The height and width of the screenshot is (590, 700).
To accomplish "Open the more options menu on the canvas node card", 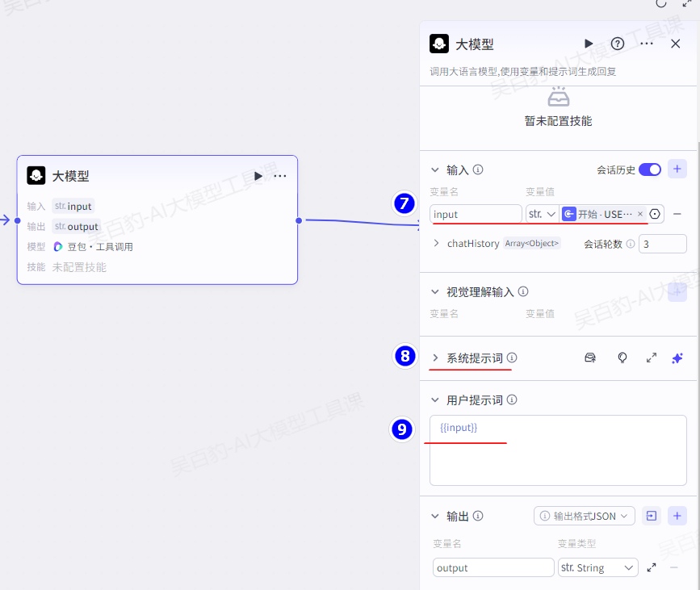I will 280,176.
